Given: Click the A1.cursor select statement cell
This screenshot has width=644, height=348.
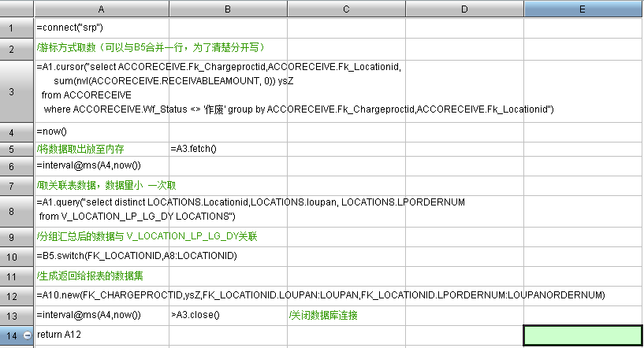Looking at the screenshot, I should tap(102, 91).
